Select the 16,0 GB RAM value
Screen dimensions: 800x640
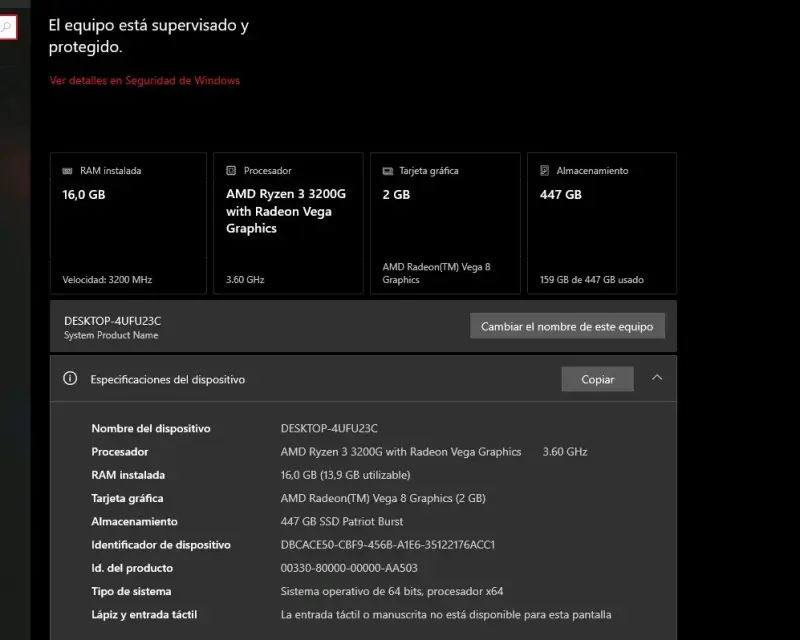(x=84, y=194)
